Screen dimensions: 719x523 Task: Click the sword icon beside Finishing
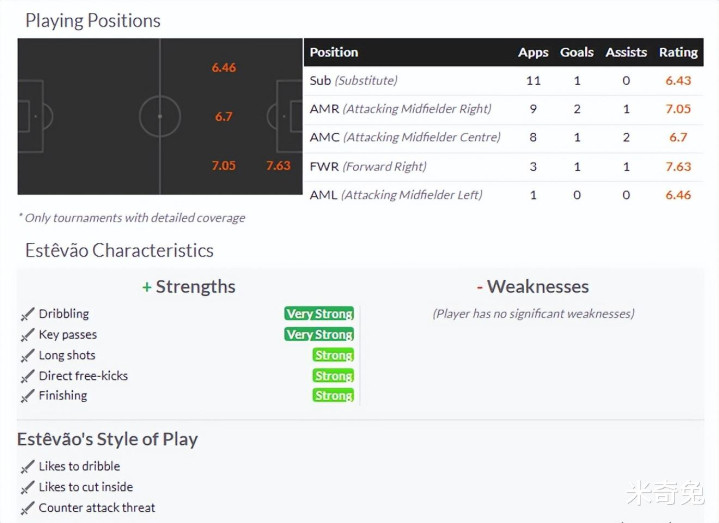[27, 396]
